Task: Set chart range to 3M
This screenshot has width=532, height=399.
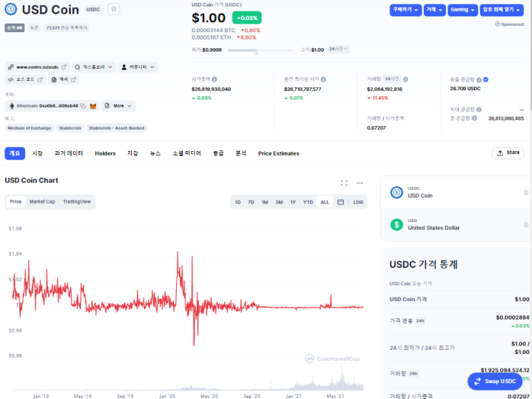Action: [279, 202]
